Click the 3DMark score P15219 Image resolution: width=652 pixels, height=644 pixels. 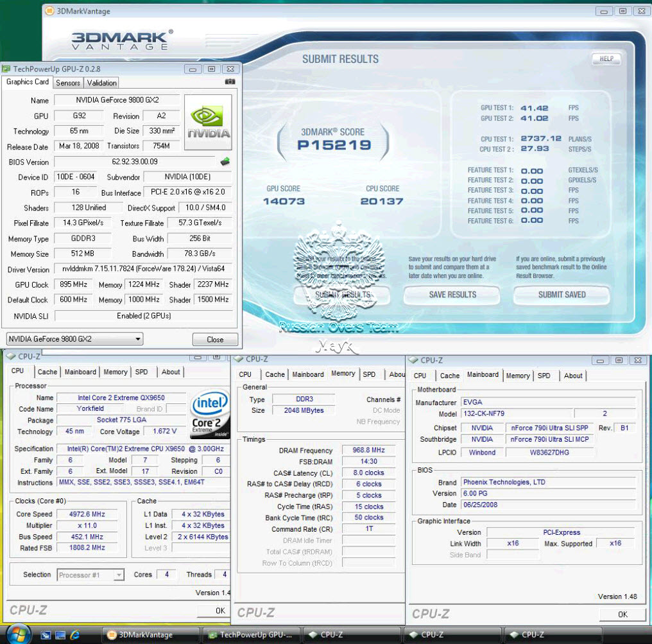[334, 144]
